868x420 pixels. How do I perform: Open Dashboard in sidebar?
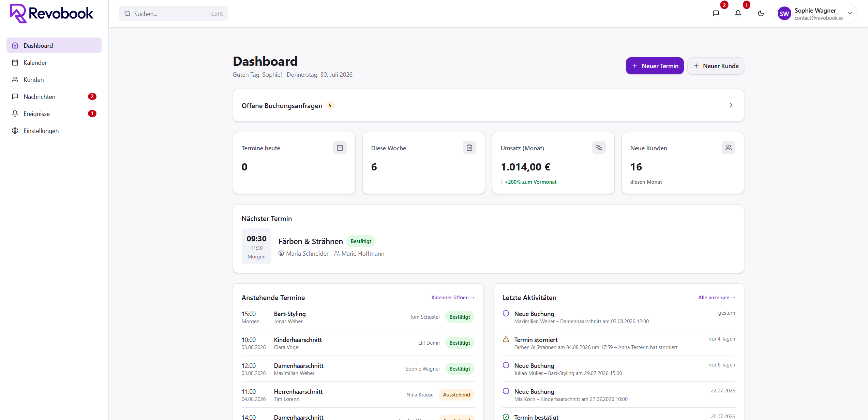click(54, 45)
